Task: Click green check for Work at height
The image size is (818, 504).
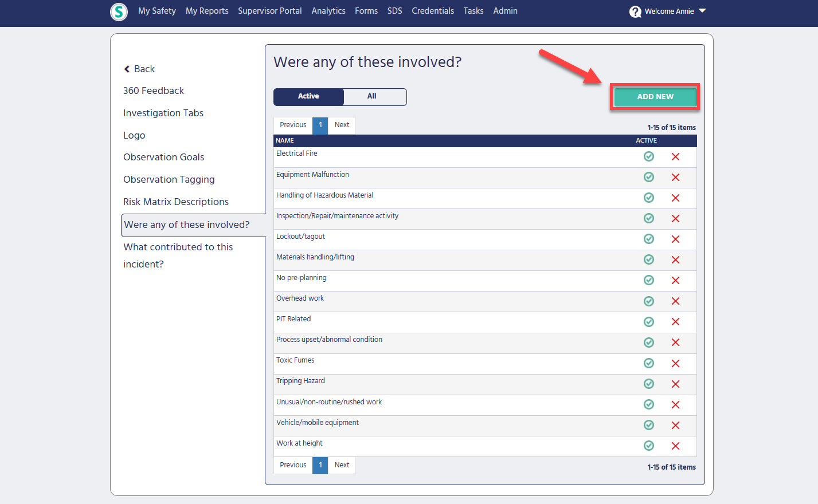Action: click(649, 446)
